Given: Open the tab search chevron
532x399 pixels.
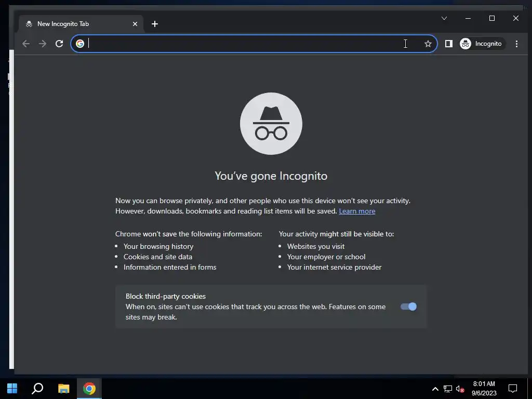Looking at the screenshot, I should 444,18.
